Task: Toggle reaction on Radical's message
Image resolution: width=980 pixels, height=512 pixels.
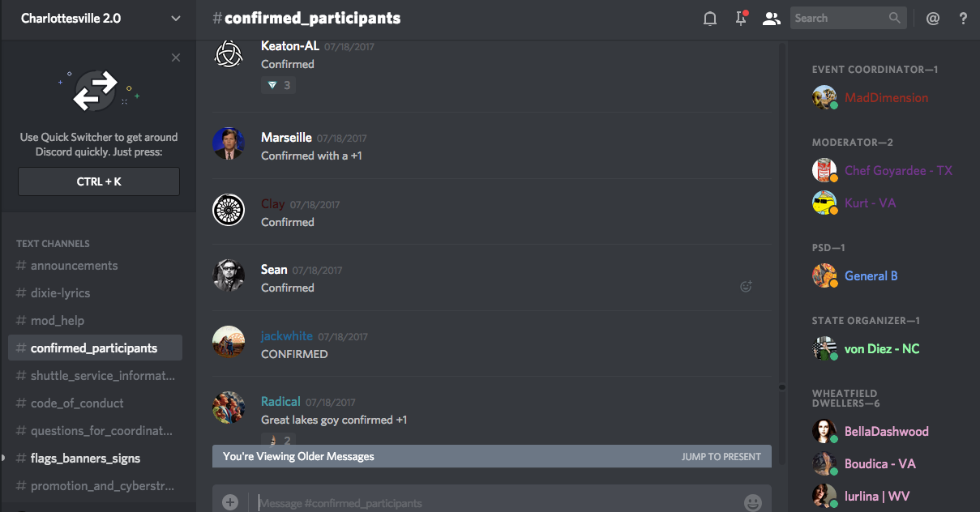Action: [x=278, y=440]
